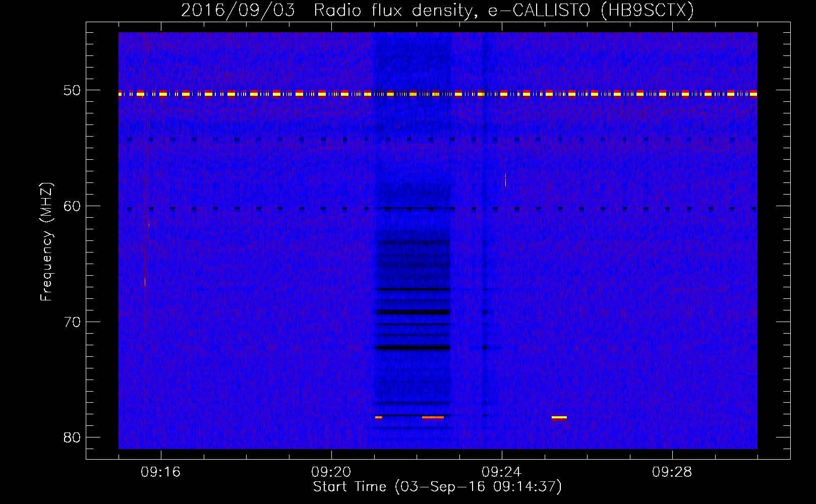The height and width of the screenshot is (504, 816).
Task: Click the 09:16 time tick label
Action: [x=160, y=472]
